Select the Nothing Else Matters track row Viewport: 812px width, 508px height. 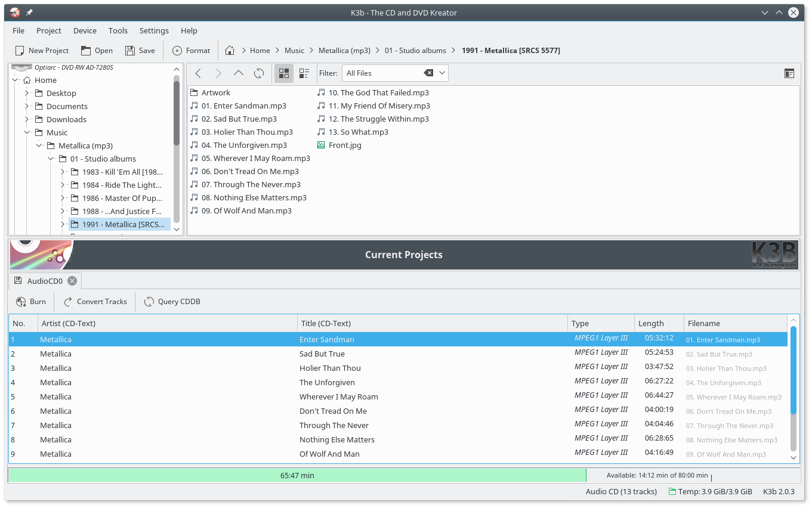pyautogui.click(x=337, y=440)
